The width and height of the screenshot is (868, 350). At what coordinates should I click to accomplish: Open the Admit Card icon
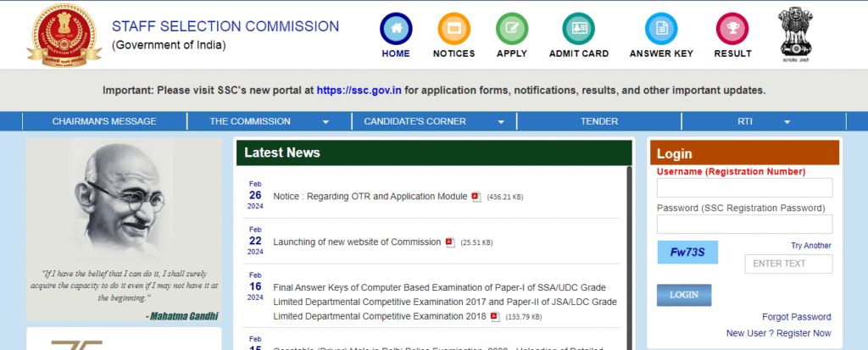click(x=578, y=29)
